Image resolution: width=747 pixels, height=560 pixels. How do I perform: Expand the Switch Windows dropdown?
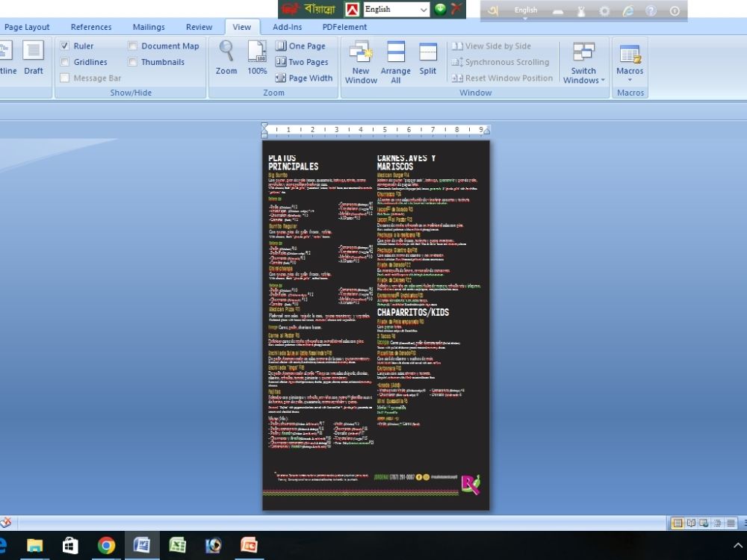tap(583, 63)
